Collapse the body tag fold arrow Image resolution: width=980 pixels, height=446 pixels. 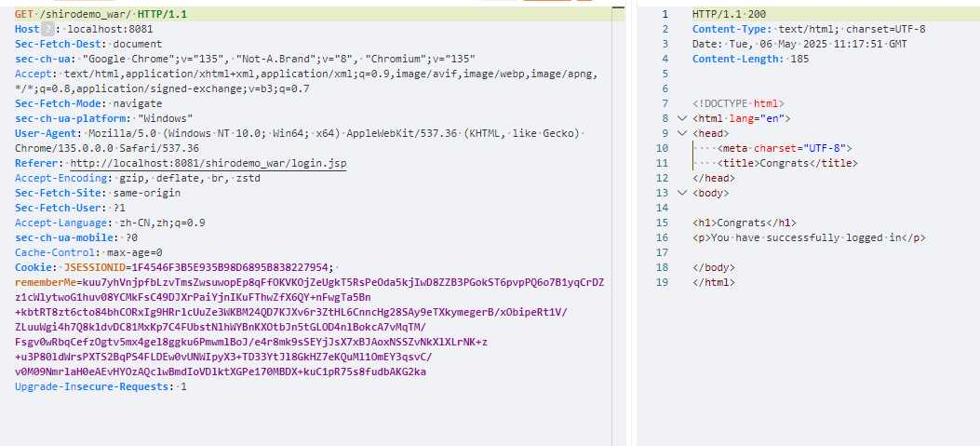click(682, 193)
